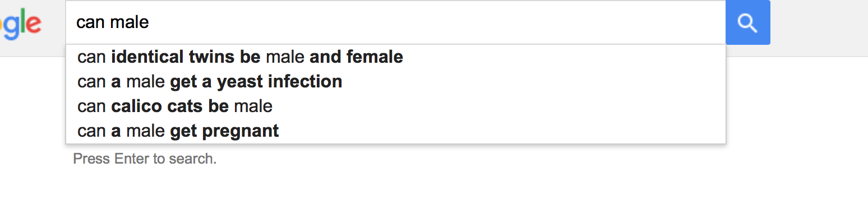The image size is (868, 223).
Task: Click the word 'pregnant' in last suggestion
Action: 240,131
